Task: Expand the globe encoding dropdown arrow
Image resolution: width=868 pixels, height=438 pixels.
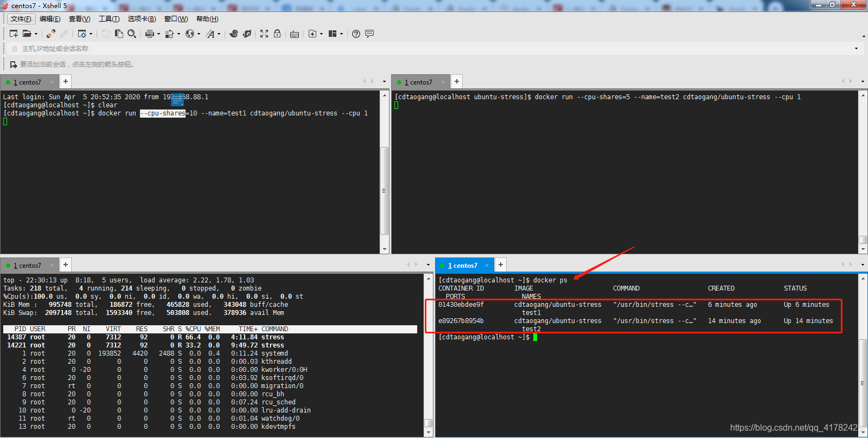Action: pyautogui.click(x=199, y=34)
